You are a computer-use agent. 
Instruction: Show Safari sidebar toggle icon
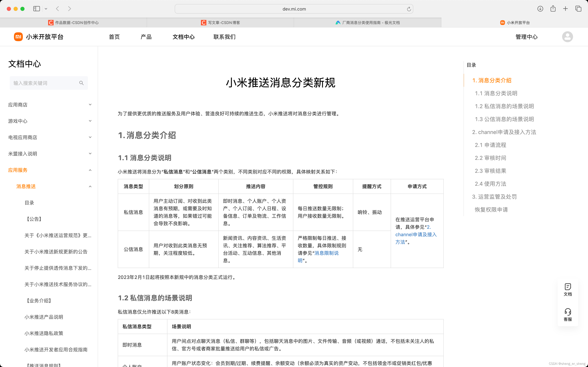(x=37, y=9)
